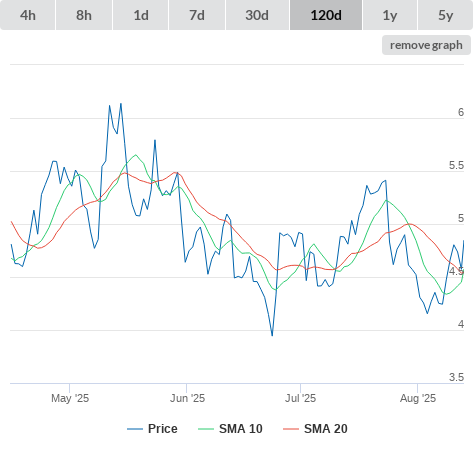Open the 7d time range view
Viewport: 474px width, 455px height.
click(197, 15)
